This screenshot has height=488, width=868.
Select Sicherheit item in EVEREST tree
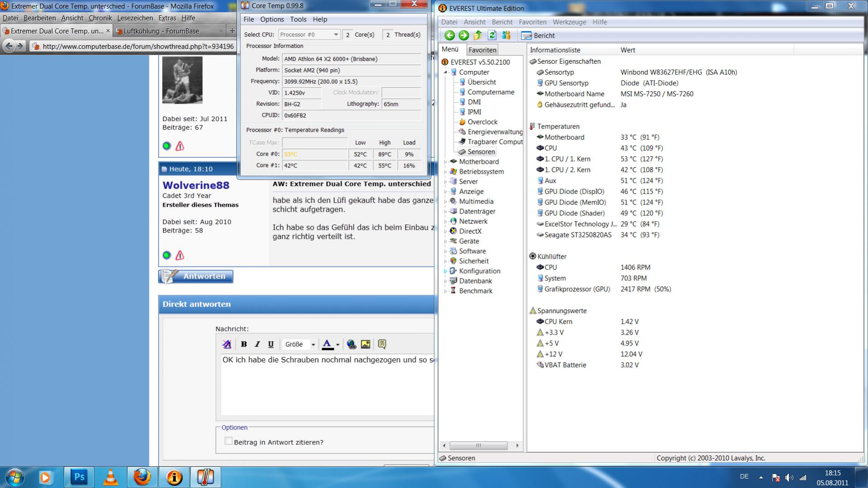[x=474, y=261]
